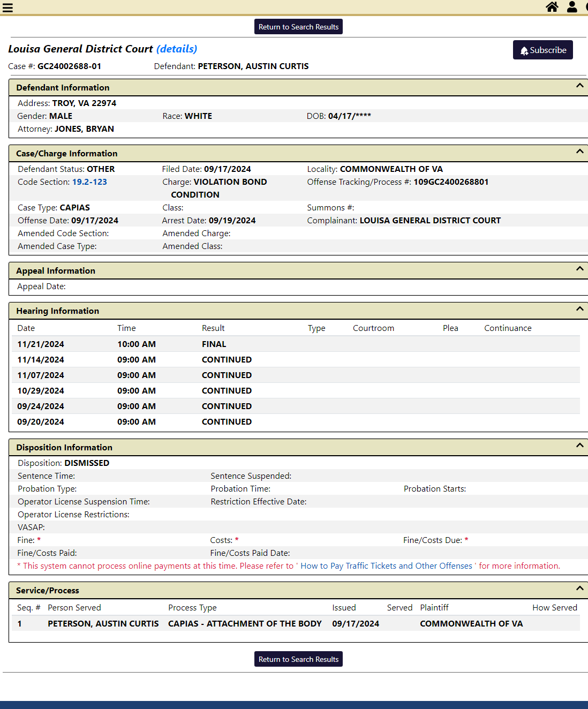This screenshot has height=709, width=588.
Task: Open the hamburger menu icon
Action: point(7,7)
